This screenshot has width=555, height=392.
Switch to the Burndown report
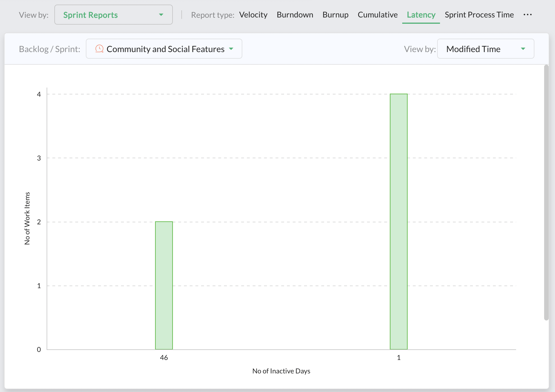coord(295,15)
